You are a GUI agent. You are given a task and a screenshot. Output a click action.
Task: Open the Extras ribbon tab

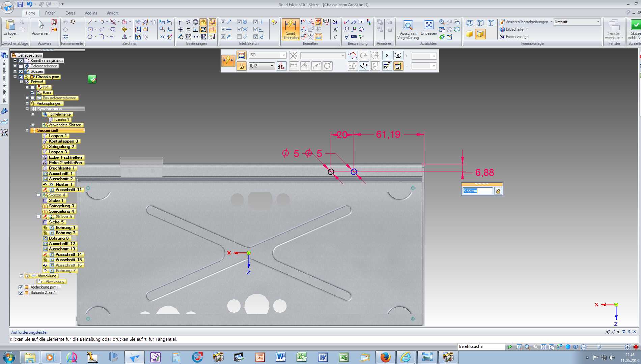click(70, 13)
